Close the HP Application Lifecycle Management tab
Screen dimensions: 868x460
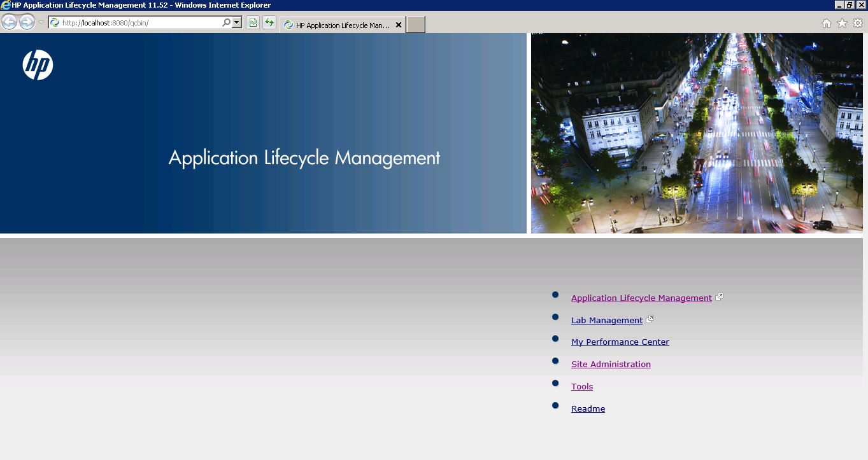point(399,25)
